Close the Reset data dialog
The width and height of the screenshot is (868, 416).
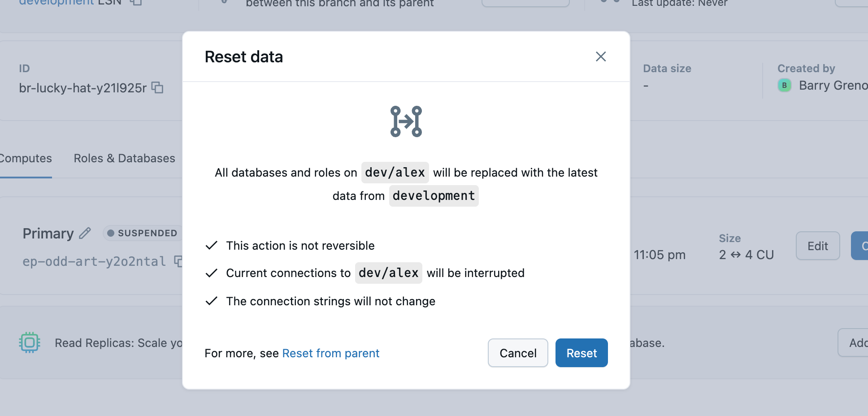coord(601,56)
